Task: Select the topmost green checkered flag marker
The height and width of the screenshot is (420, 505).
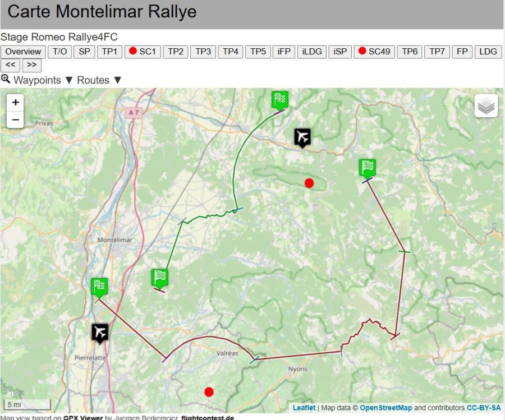Action: pos(280,99)
